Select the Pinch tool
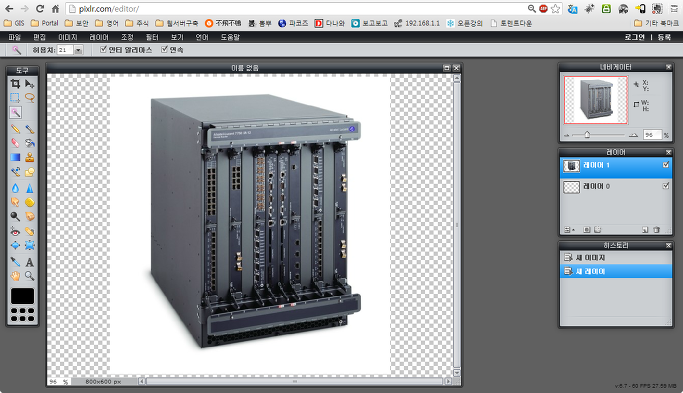The width and height of the screenshot is (683, 393). point(30,245)
